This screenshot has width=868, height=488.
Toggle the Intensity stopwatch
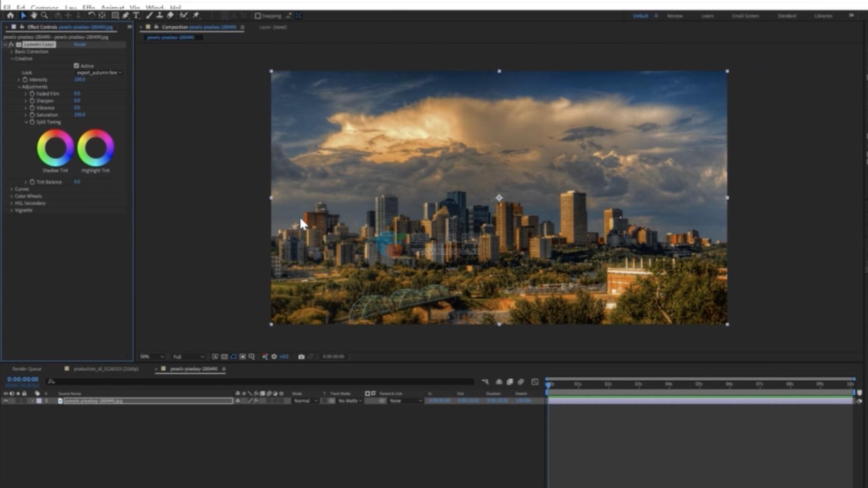pyautogui.click(x=25, y=80)
